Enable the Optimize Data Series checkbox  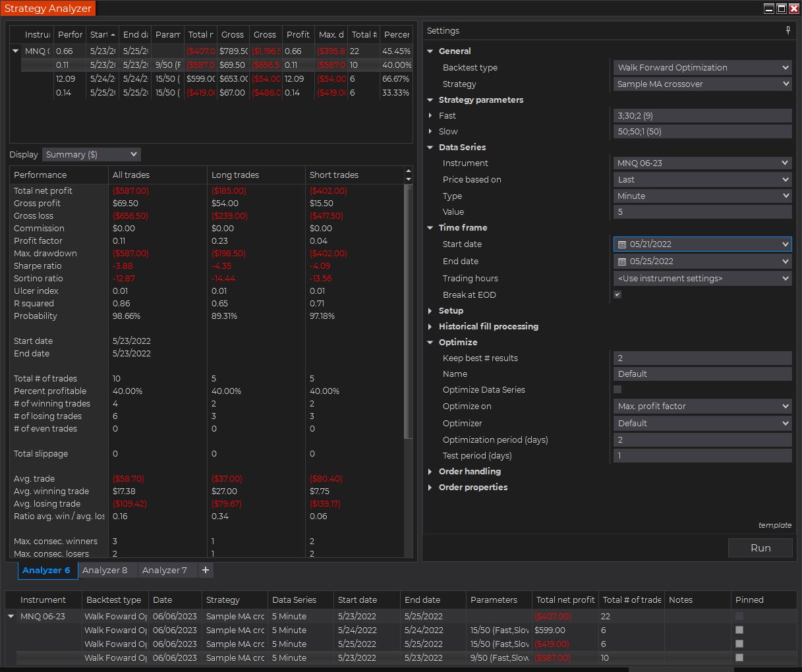617,390
